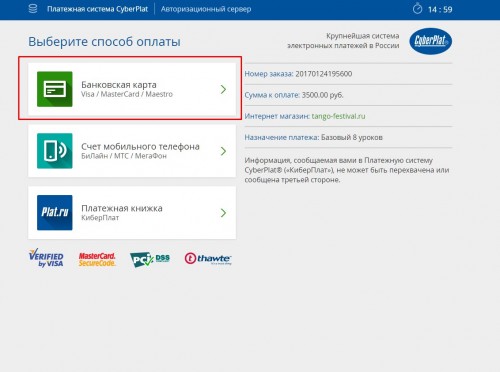
Task: Click the CyberPlat information security notice paragraph
Action: (347, 170)
